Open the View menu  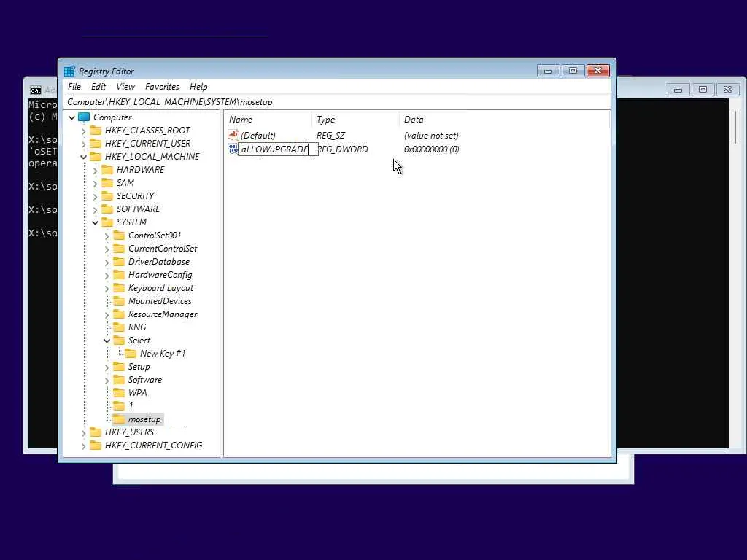click(125, 87)
